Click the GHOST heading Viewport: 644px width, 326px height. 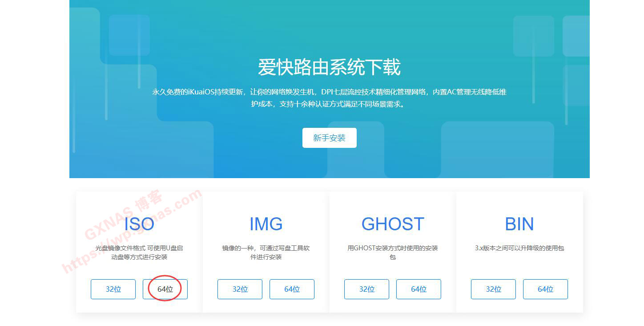coord(393,224)
